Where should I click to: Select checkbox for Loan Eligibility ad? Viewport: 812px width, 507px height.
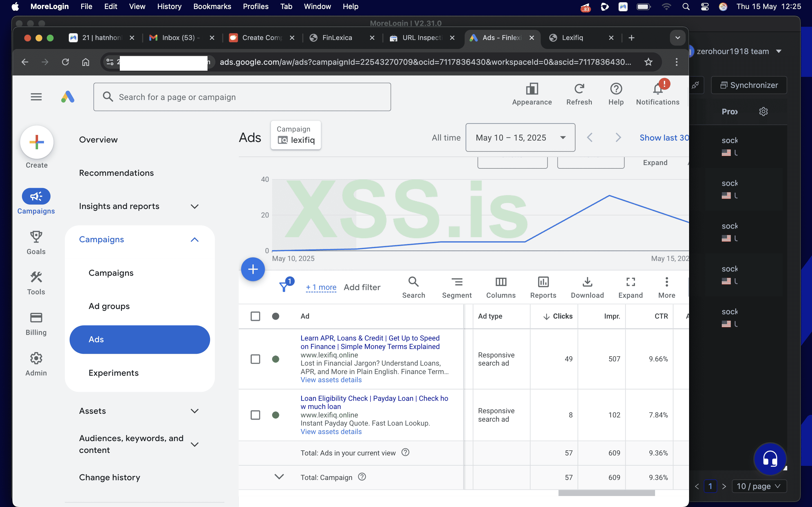pos(255,415)
